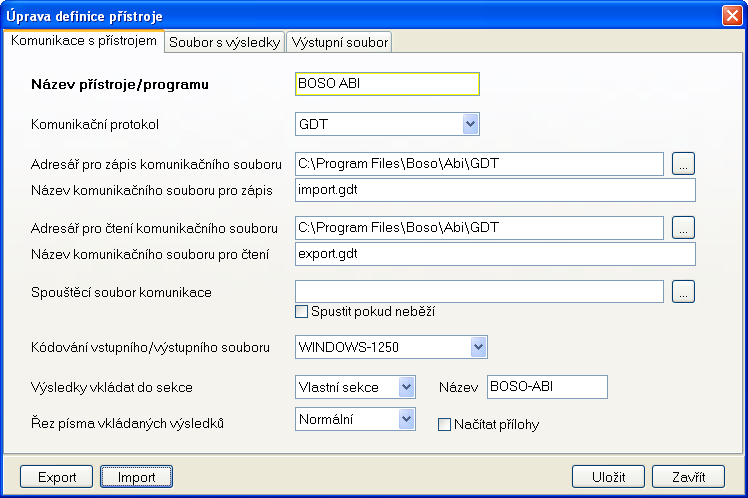
Task: Click the section name field 'BOSO-ABI'
Action: tap(546, 387)
